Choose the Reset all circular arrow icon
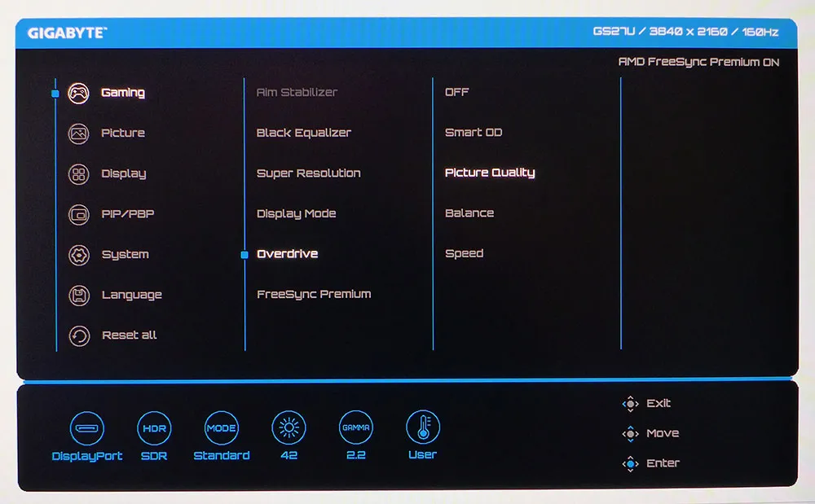The image size is (815, 504). click(x=79, y=335)
